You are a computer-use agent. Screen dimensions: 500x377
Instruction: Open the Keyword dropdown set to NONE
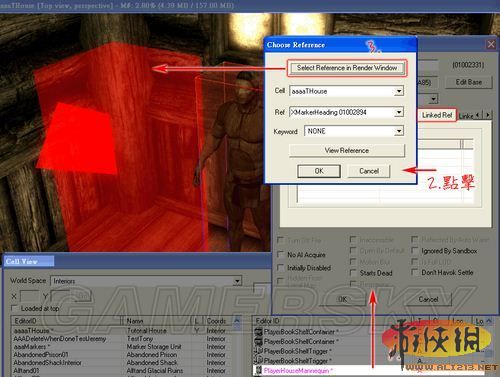(399, 131)
